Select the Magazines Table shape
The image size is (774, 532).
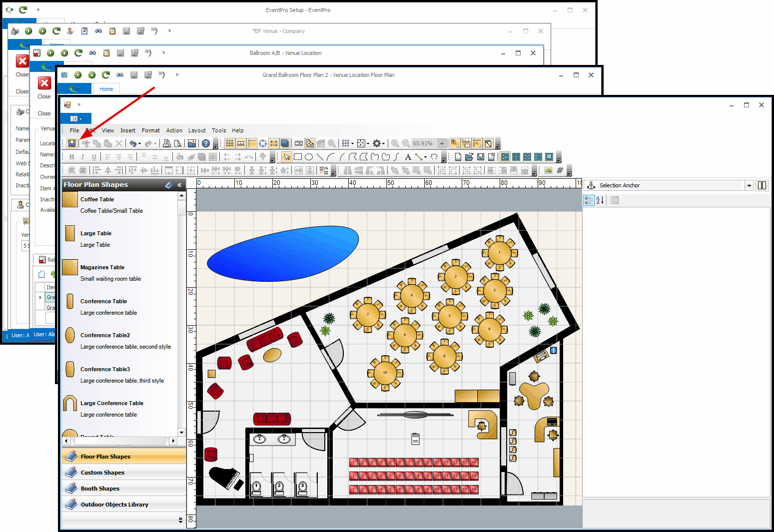click(120, 273)
